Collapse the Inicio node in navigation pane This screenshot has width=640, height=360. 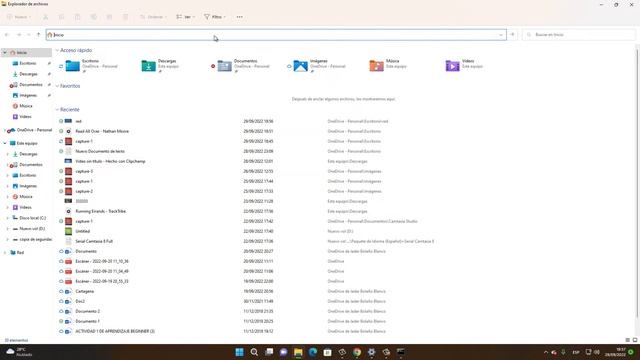click(x=5, y=53)
